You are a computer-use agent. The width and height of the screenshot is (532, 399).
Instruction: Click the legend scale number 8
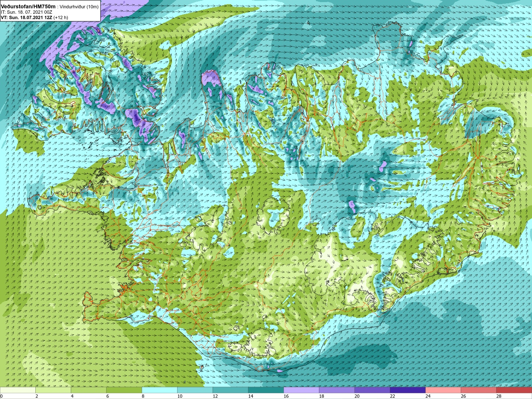coord(143,396)
